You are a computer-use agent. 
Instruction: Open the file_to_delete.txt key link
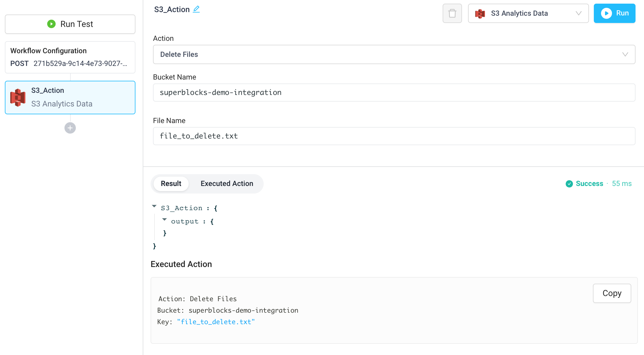(x=216, y=322)
